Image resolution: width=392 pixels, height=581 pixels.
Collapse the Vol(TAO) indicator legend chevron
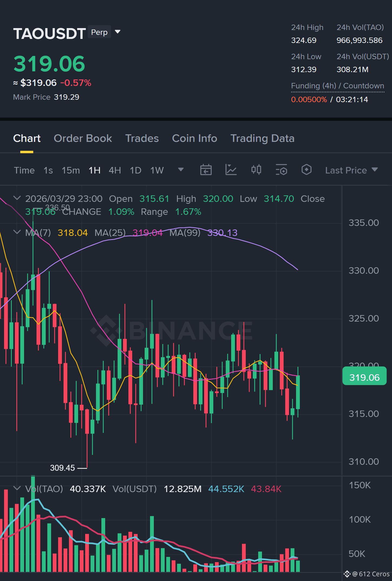click(17, 488)
